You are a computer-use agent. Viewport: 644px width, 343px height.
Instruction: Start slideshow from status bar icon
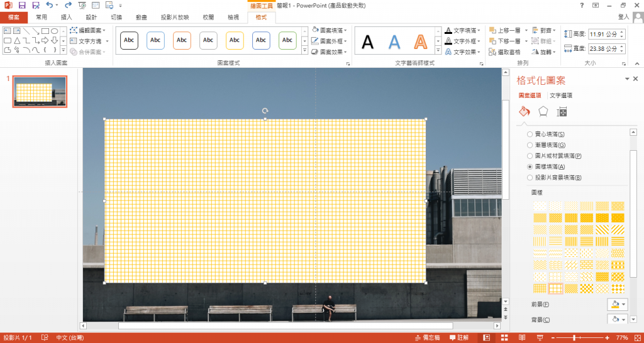point(540,337)
